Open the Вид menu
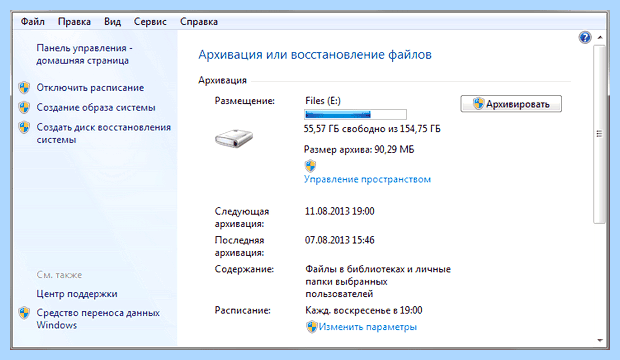 coord(112,21)
